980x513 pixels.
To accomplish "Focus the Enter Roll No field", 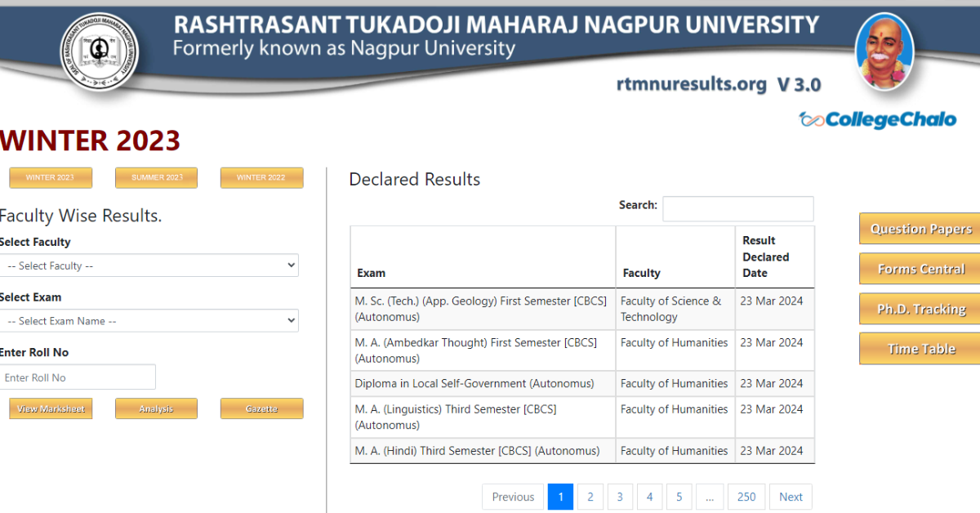I will tap(78, 377).
